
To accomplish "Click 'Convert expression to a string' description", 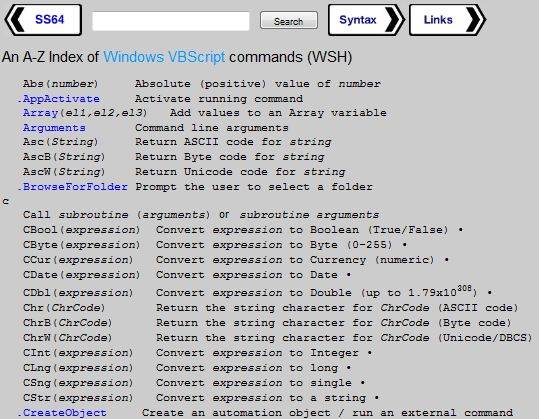I will click(261, 398).
